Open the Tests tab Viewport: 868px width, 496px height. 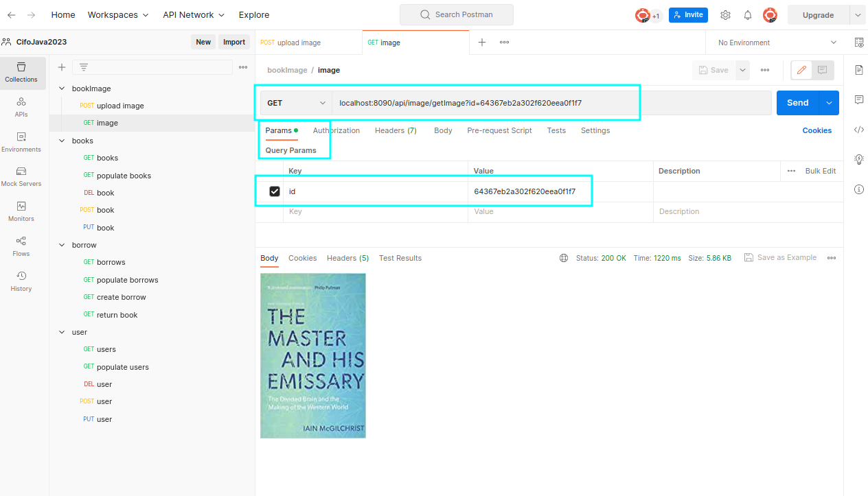click(x=556, y=130)
